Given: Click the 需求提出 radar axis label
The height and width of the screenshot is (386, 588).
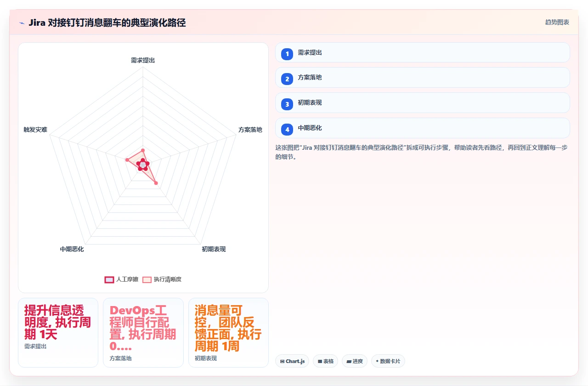Looking at the screenshot, I should (x=143, y=60).
